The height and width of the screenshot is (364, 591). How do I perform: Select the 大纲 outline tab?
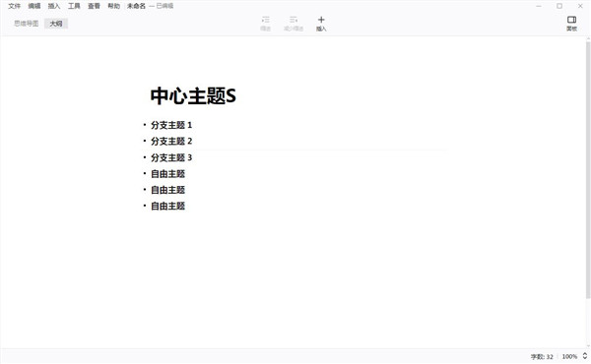point(56,24)
